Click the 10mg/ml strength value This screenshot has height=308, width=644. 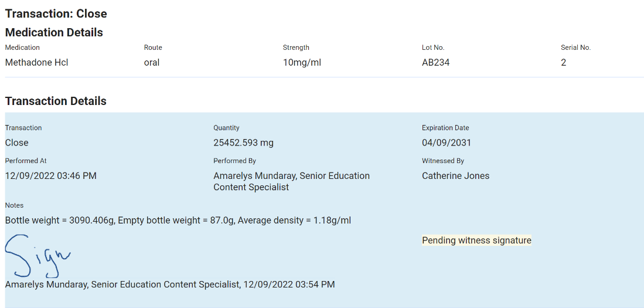(x=302, y=62)
